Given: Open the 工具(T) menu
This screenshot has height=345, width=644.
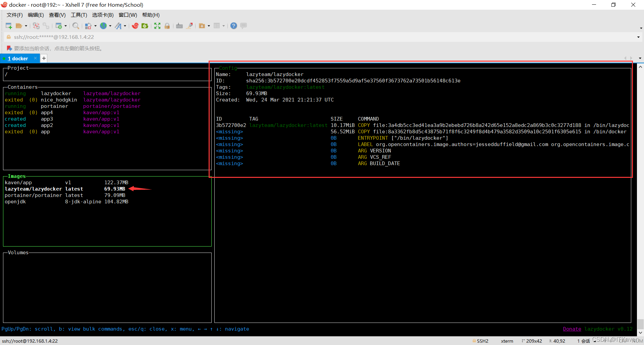Looking at the screenshot, I should coord(79,15).
